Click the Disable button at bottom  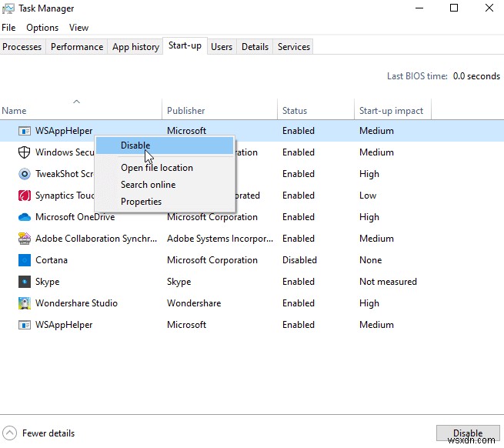[x=468, y=433]
